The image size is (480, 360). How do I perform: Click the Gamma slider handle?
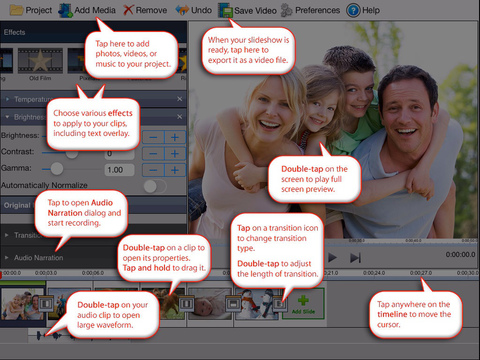pyautogui.click(x=57, y=169)
